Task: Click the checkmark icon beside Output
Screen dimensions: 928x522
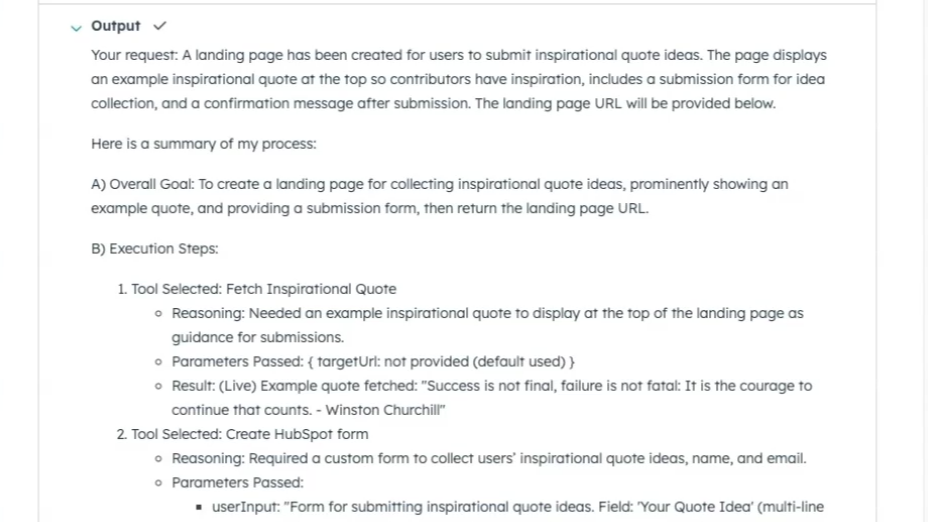Action: click(x=160, y=26)
